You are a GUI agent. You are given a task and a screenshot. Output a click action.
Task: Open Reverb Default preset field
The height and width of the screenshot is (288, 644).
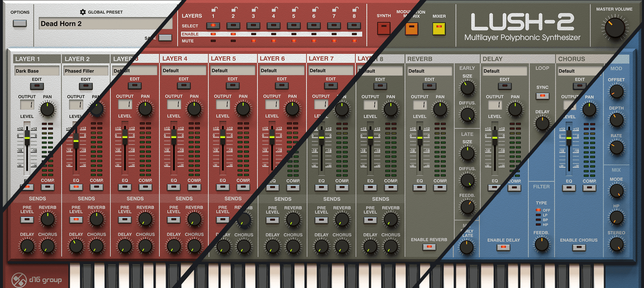430,71
